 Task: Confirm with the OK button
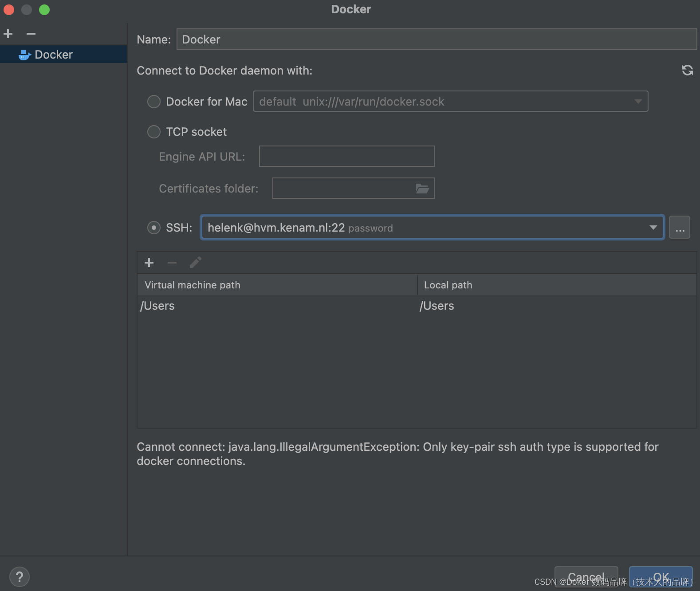coord(661,577)
